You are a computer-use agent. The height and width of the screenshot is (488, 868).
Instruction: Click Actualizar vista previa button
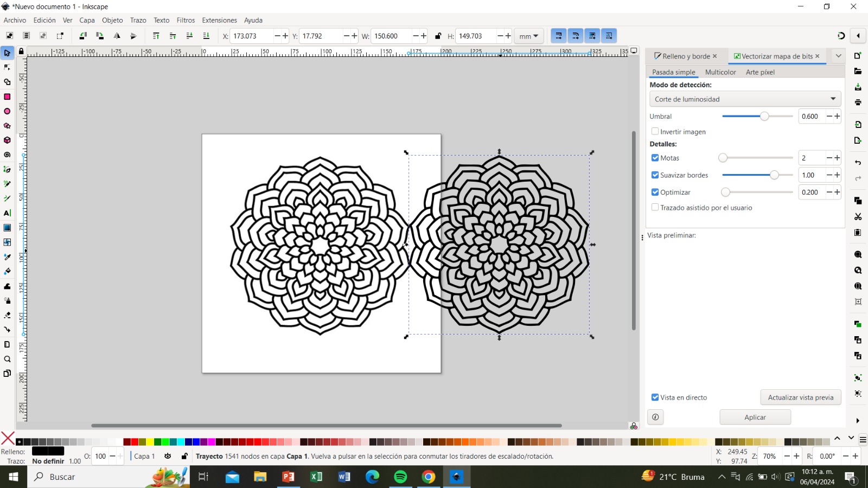801,397
